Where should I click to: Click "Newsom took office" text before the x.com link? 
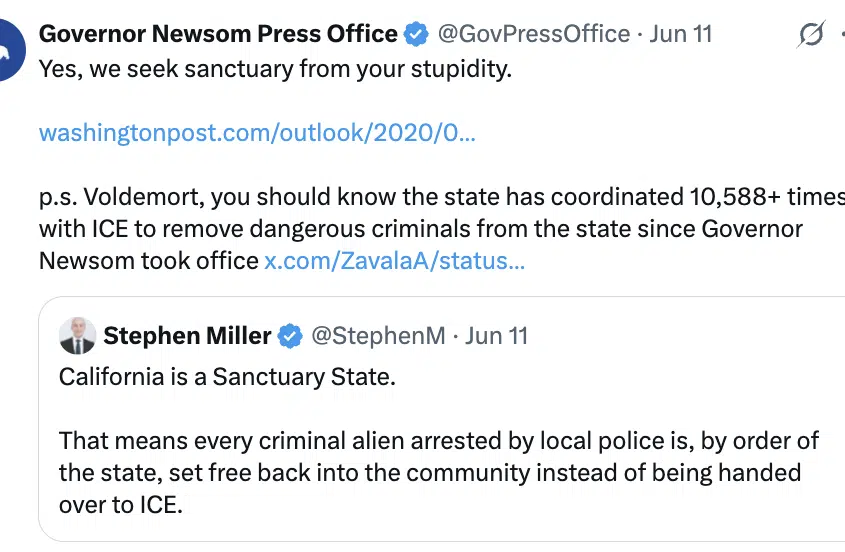point(149,261)
